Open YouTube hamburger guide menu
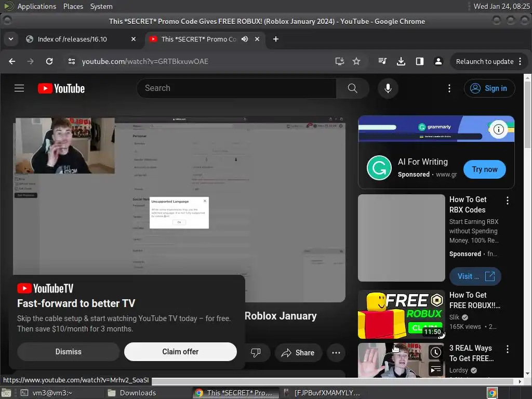This screenshot has height=399, width=532. click(x=19, y=88)
